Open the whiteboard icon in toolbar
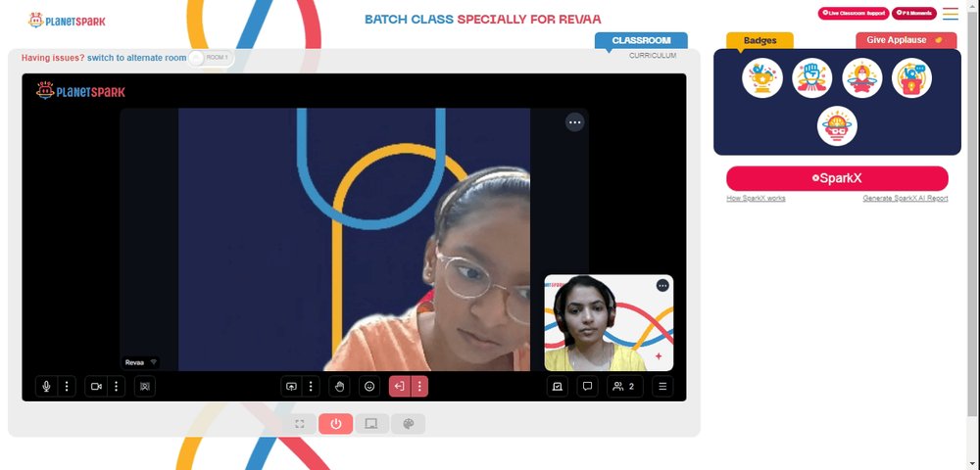The height and width of the screenshot is (470, 980). tap(558, 387)
